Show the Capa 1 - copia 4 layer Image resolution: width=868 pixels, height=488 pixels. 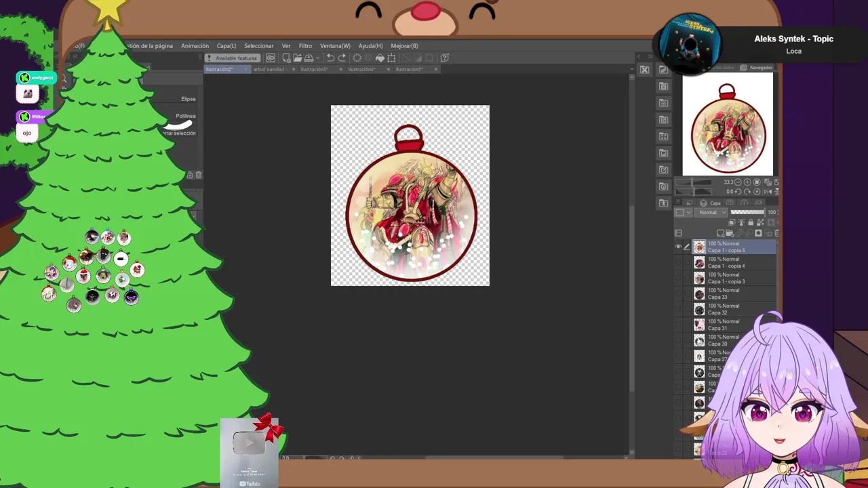[678, 263]
